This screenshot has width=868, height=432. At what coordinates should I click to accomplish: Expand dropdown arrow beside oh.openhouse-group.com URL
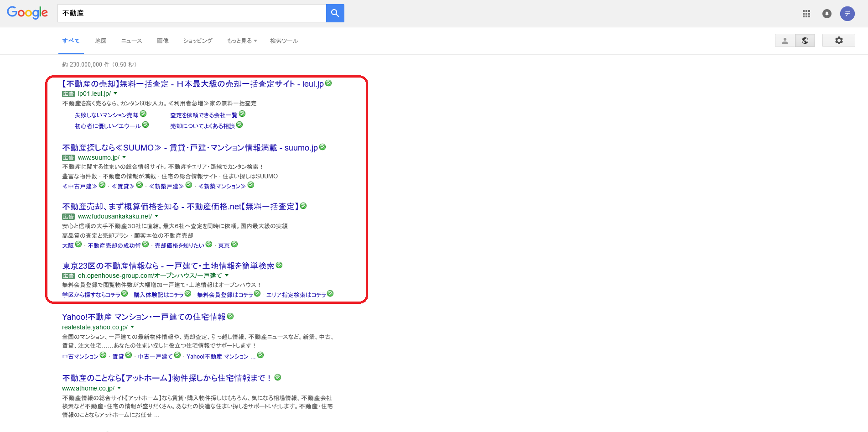(227, 276)
